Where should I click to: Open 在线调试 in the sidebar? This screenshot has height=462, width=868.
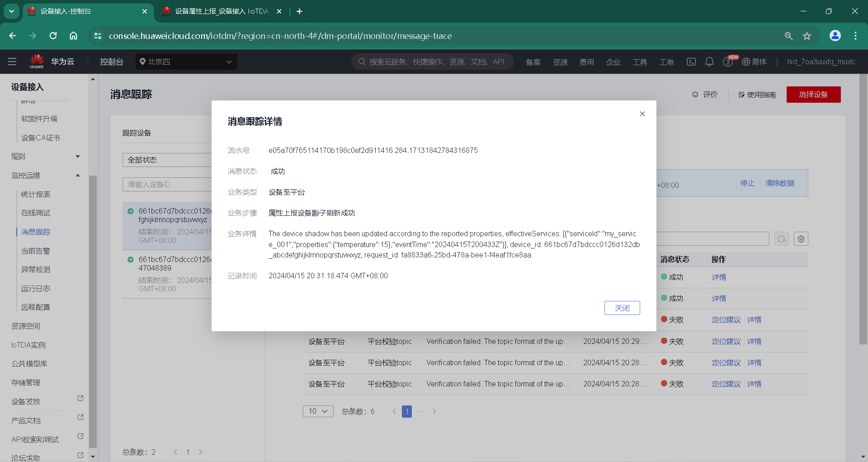36,213
